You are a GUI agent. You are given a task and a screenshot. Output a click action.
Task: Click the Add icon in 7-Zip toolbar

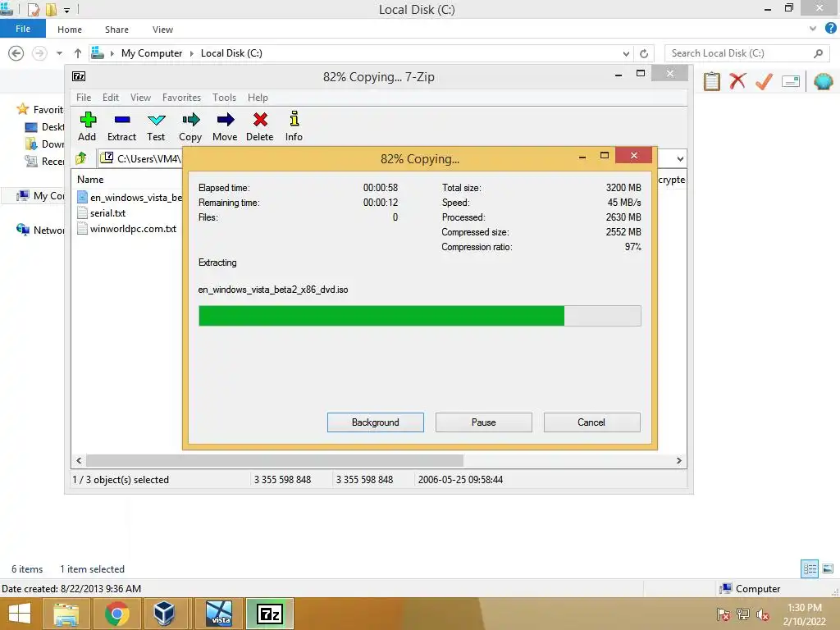pyautogui.click(x=87, y=120)
